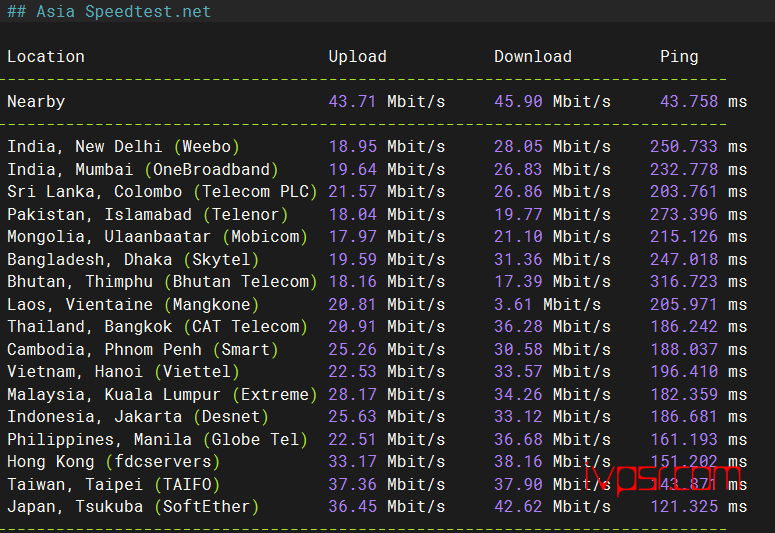This screenshot has width=775, height=533.
Task: Click Thimphu download value 17.39
Action: point(518,281)
